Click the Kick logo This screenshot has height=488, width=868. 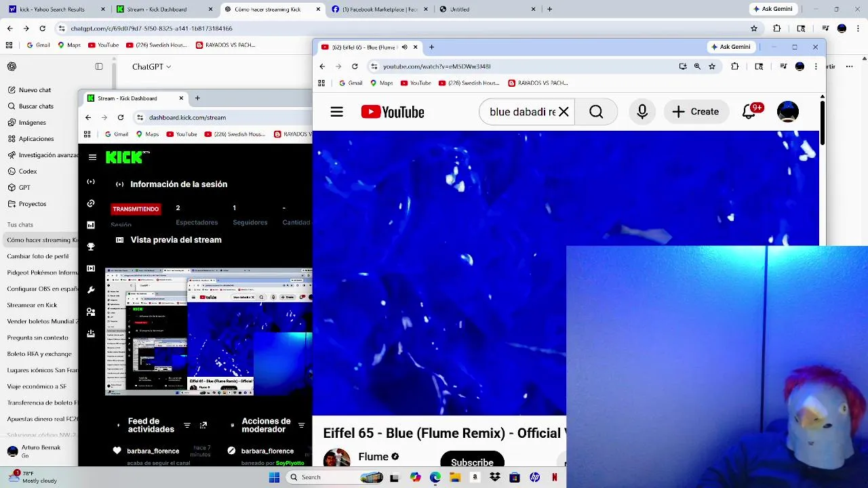coord(126,157)
